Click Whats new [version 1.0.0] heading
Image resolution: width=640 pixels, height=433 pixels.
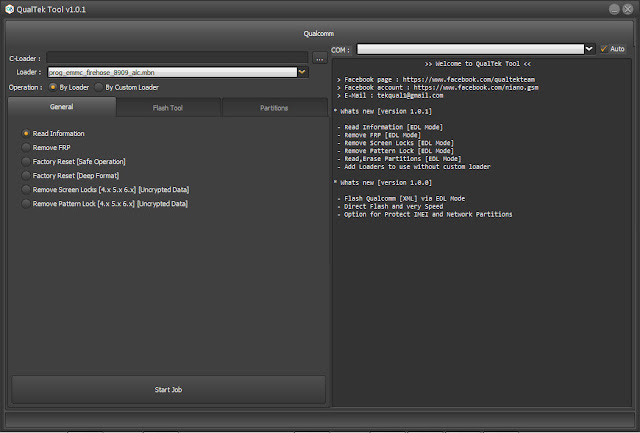383,183
